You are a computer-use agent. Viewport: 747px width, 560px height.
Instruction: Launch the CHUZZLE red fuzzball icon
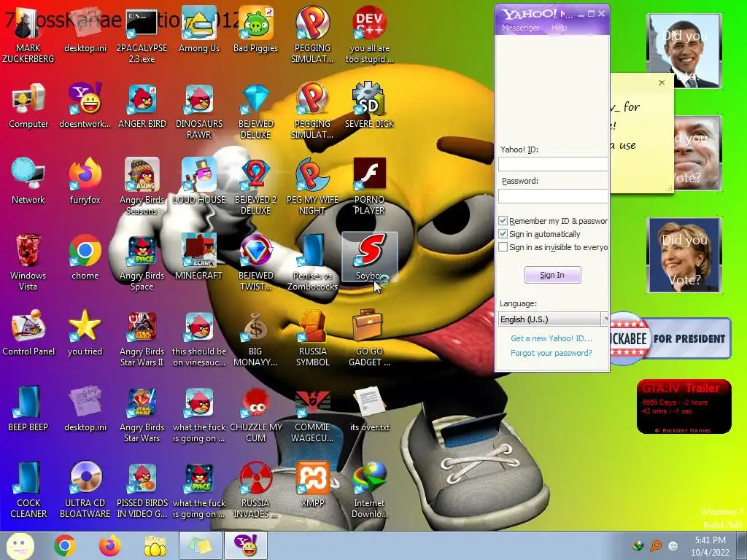point(255,414)
